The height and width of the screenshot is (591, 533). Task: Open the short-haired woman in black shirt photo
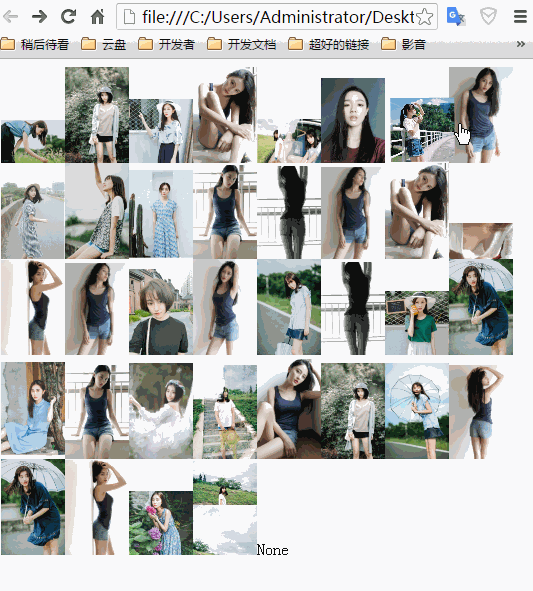click(161, 312)
